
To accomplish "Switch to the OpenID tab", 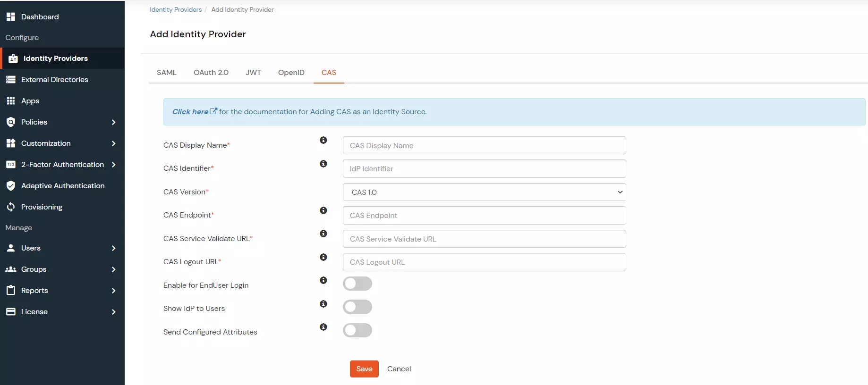I will tap(291, 73).
